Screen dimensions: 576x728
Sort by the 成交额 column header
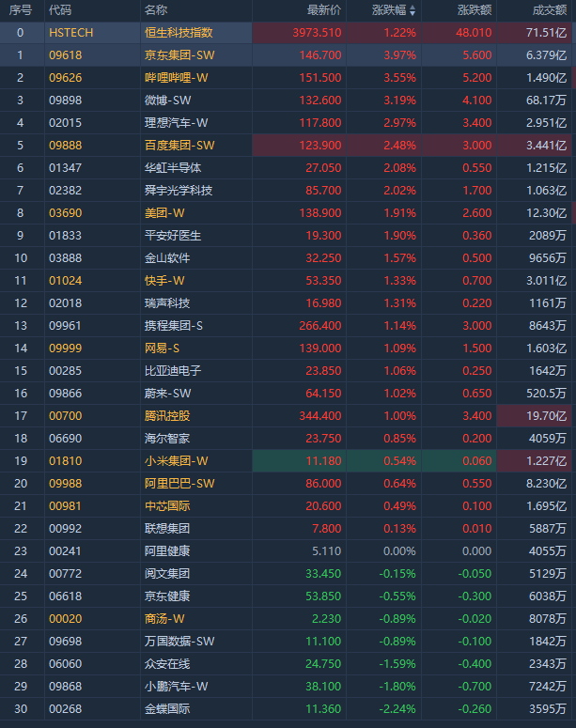(548, 9)
